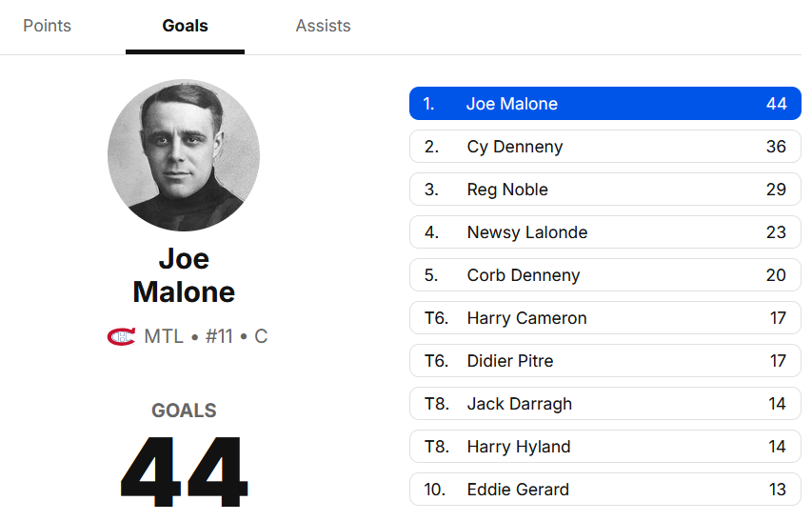
Task: Click Eddie Gerard ranked tenth
Action: point(604,490)
